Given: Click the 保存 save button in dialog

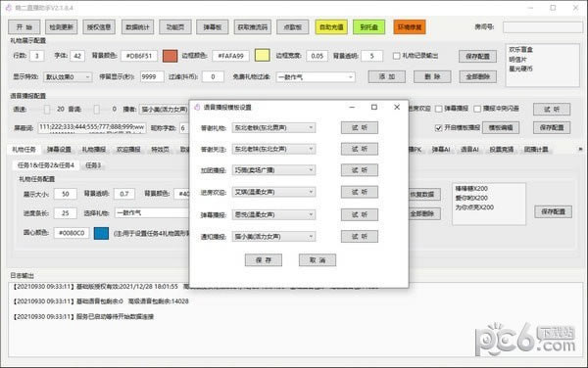Looking at the screenshot, I should pos(264,260).
